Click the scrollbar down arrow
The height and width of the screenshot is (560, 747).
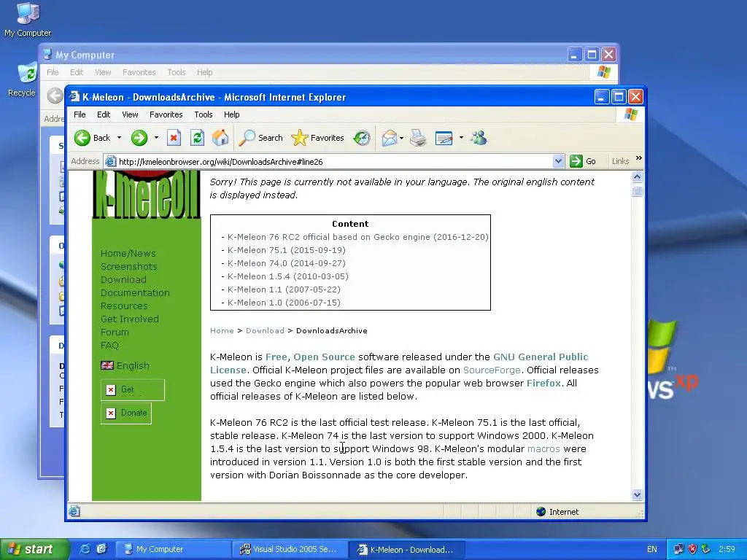(637, 495)
